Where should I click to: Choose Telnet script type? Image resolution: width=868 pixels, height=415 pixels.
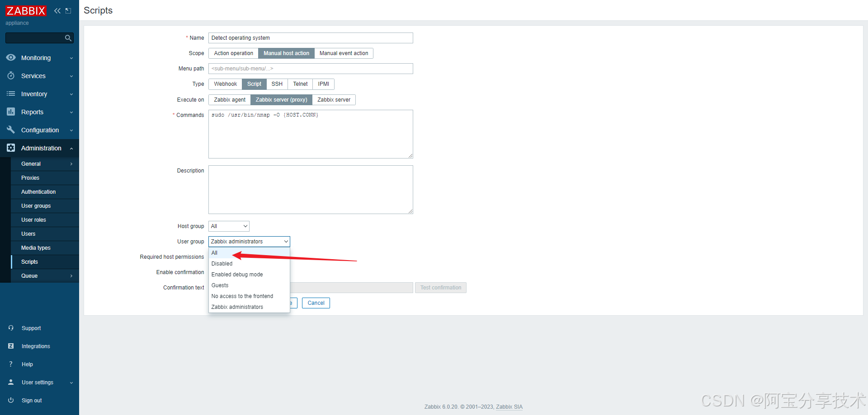point(300,84)
